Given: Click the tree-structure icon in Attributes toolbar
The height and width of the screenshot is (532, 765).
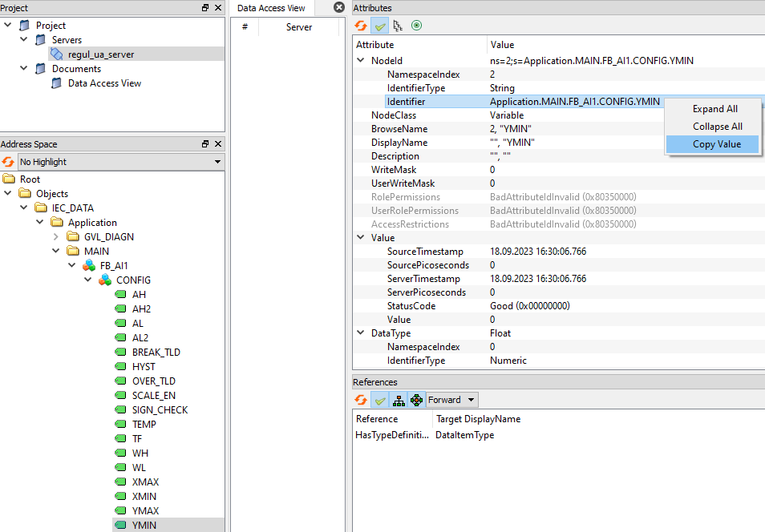Looking at the screenshot, I should [397, 26].
